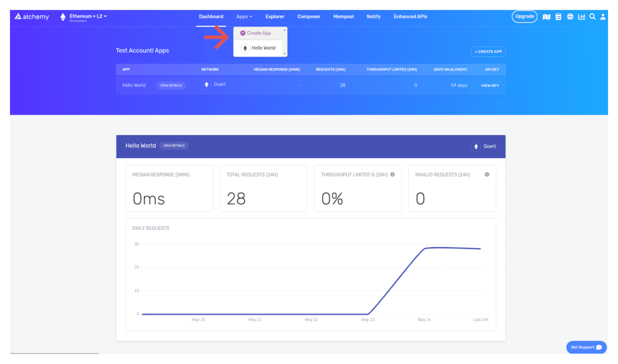The image size is (618, 364).
Task: Click the search magnifier icon
Action: pyautogui.click(x=592, y=17)
